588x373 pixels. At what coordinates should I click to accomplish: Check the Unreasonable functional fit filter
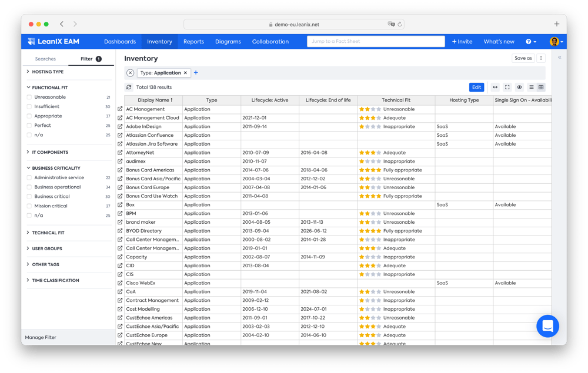tap(29, 97)
